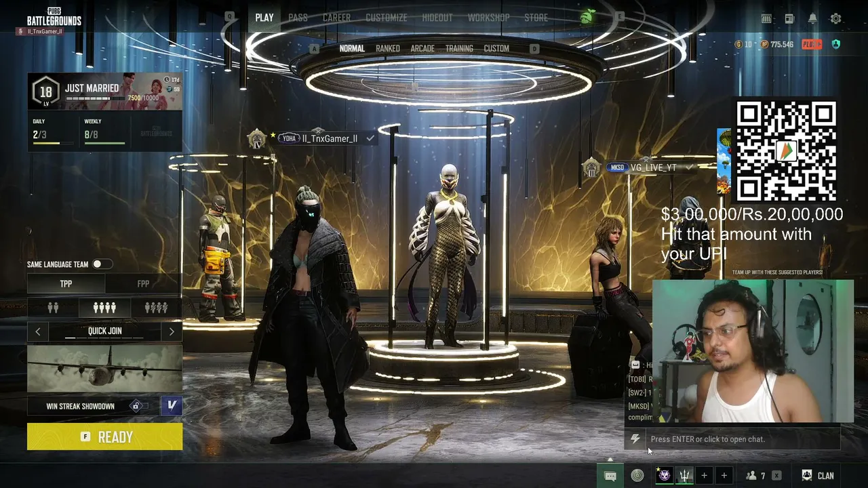Toggle the Win Streak Showdown lock switch
Viewport: 868px width, 488px height.
[x=140, y=406]
